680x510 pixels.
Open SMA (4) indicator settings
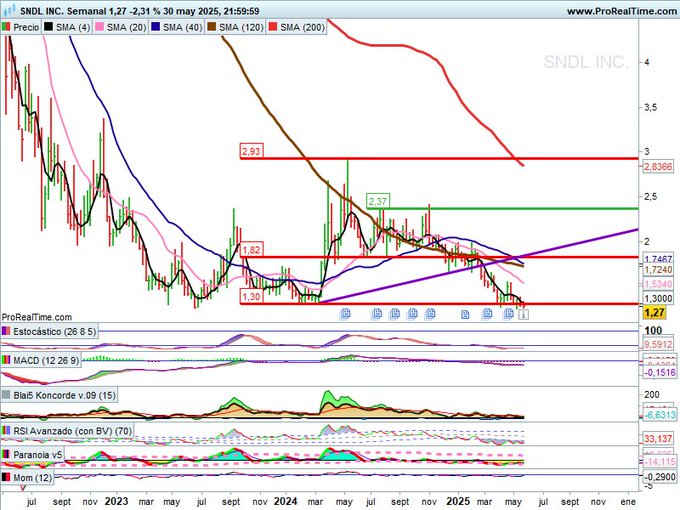pyautogui.click(x=67, y=27)
